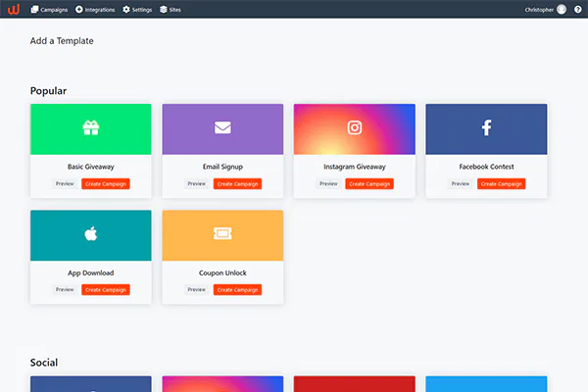This screenshot has height=392, width=588.
Task: Click the ticket icon on Coupon Unlock card
Action: point(222,234)
